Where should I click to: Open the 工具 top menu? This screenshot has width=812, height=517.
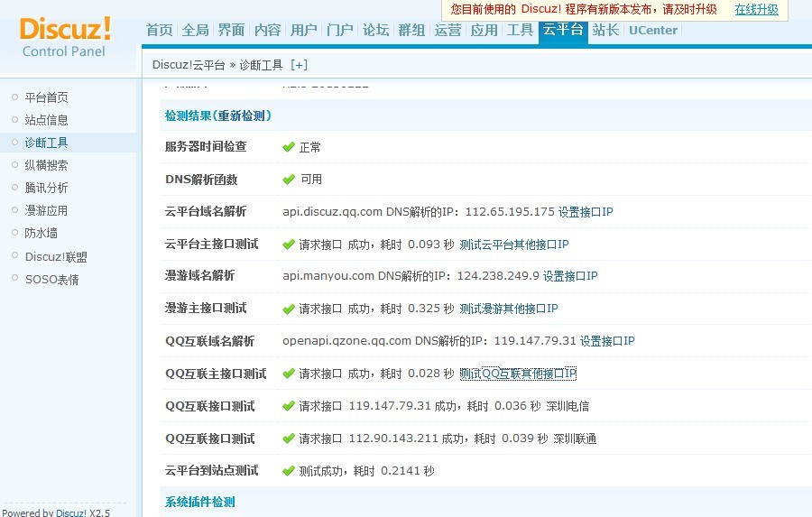point(520,30)
